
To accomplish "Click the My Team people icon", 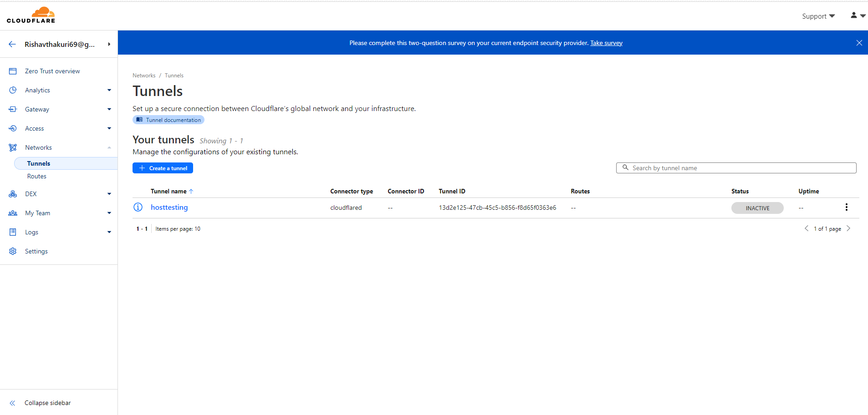I will click(x=13, y=213).
